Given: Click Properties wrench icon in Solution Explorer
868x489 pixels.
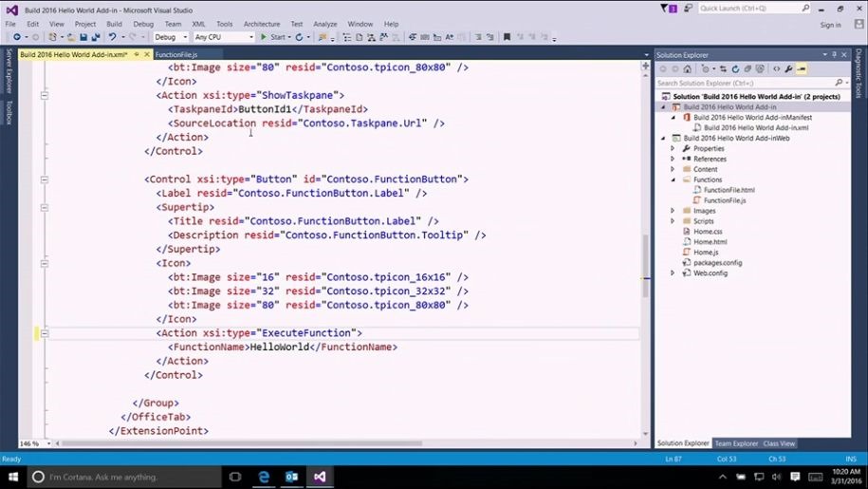Looking at the screenshot, I should (x=789, y=69).
